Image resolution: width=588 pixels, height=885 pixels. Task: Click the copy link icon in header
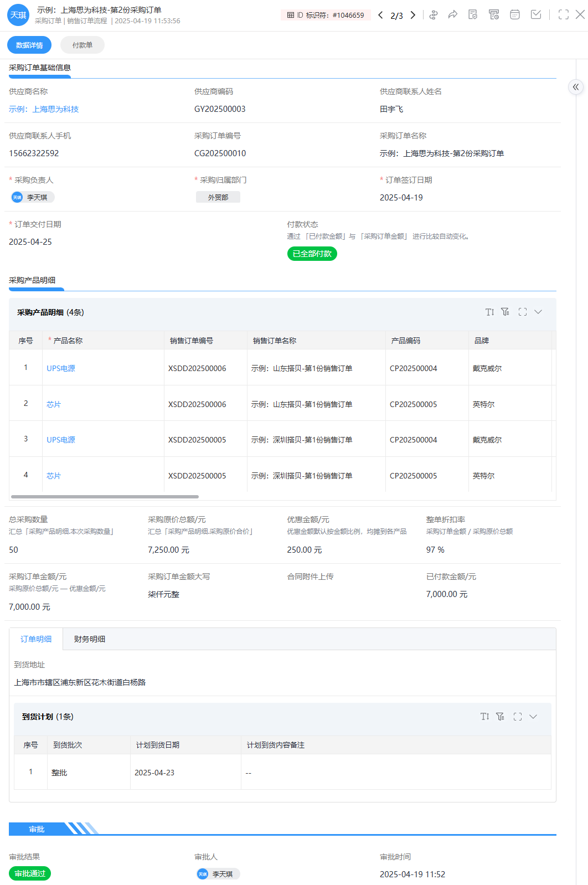(434, 15)
